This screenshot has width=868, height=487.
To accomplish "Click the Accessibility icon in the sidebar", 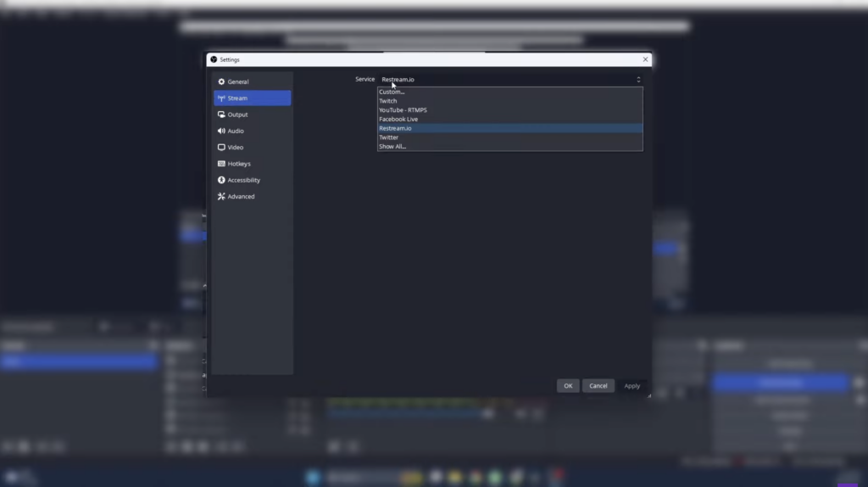I will click(x=221, y=180).
